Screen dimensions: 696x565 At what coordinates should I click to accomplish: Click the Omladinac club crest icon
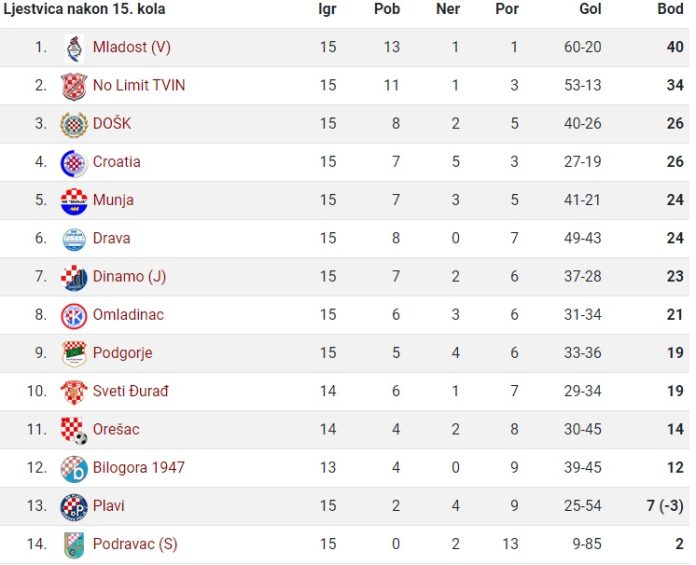coord(74,316)
